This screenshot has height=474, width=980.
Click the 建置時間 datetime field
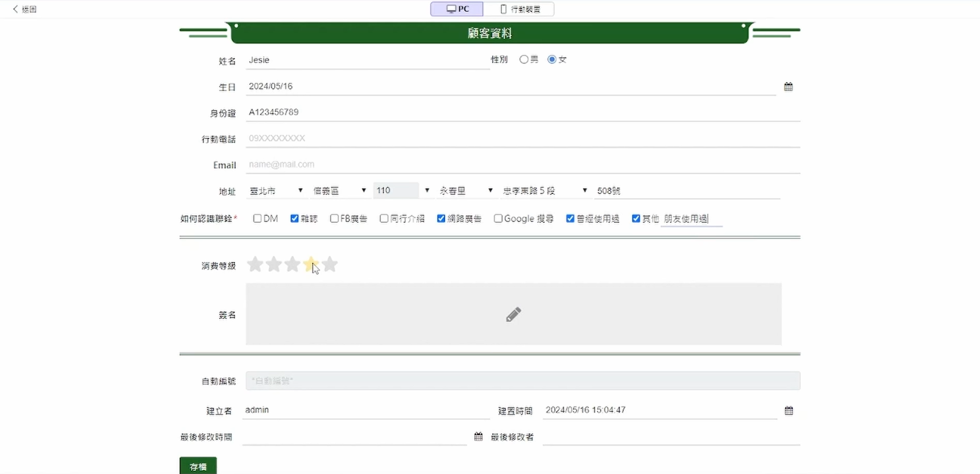[x=660, y=410]
